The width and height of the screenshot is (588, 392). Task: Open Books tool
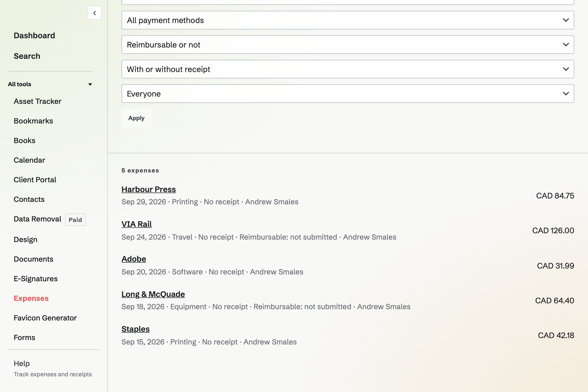pyautogui.click(x=24, y=140)
